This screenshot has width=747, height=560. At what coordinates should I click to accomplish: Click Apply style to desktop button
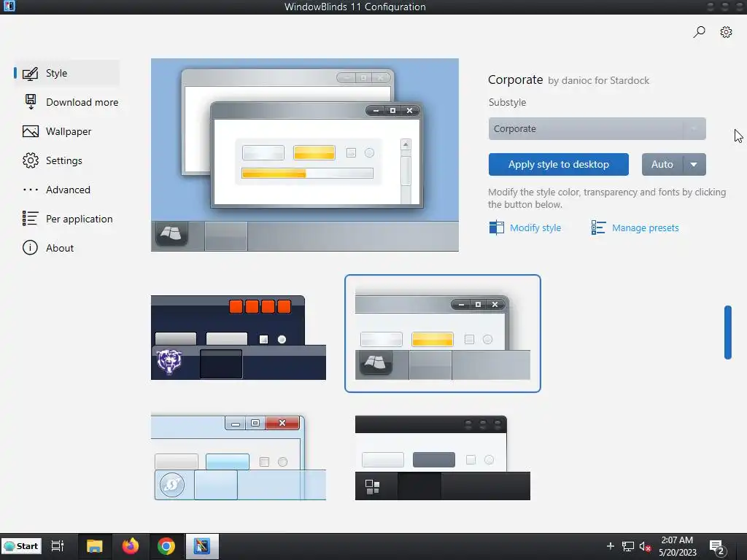(x=558, y=164)
